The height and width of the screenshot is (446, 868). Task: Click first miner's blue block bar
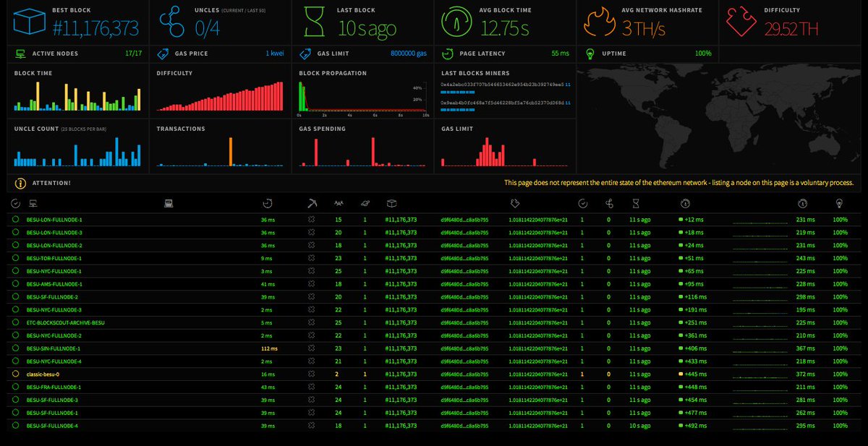click(458, 93)
